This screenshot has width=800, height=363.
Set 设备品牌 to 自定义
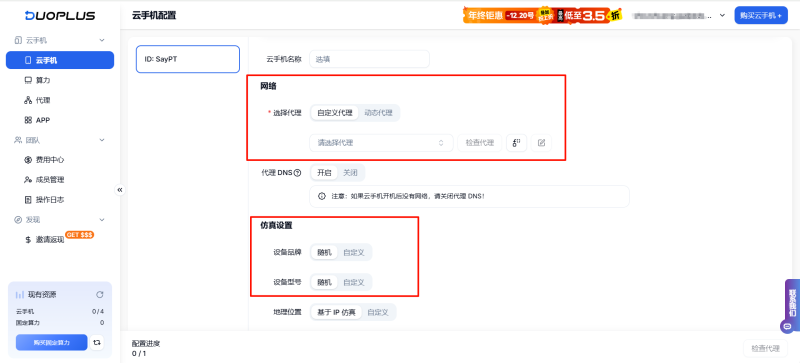coord(354,252)
